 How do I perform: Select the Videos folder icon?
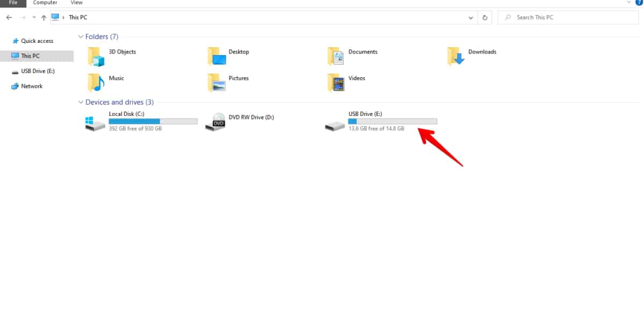(336, 82)
